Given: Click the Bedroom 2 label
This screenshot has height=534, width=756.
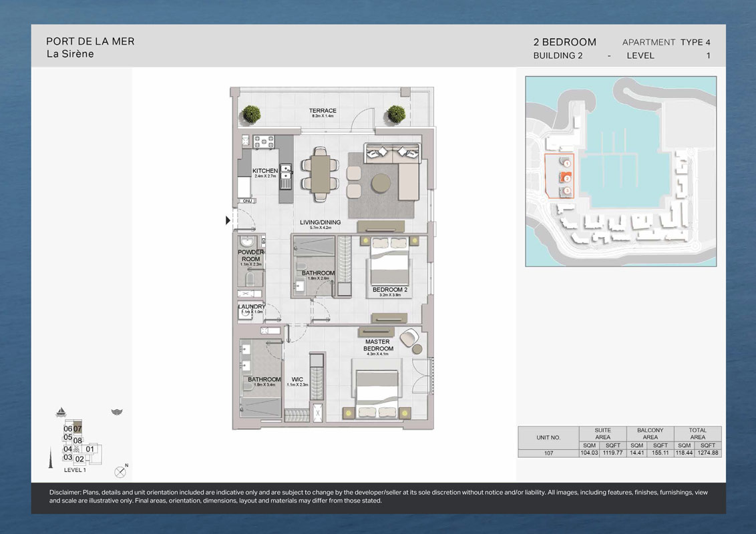Looking at the screenshot, I should (389, 290).
